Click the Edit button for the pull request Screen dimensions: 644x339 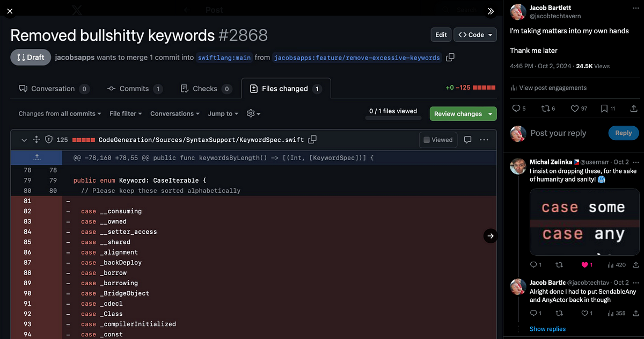point(441,35)
